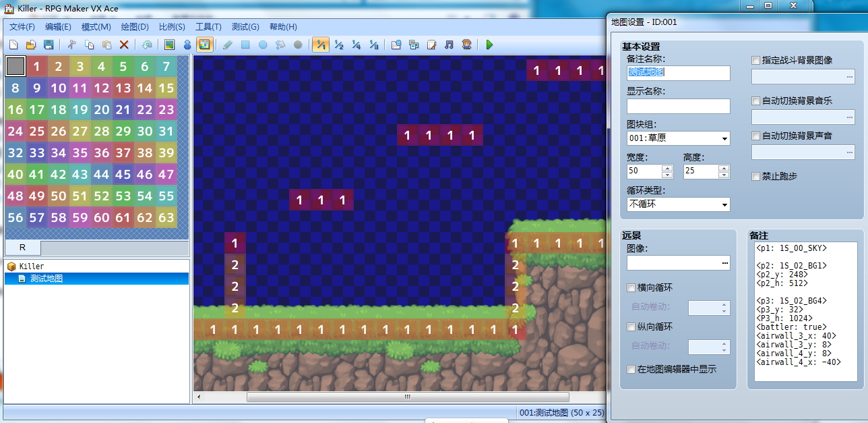Toggle the 纵向循环 checkbox

pos(631,327)
